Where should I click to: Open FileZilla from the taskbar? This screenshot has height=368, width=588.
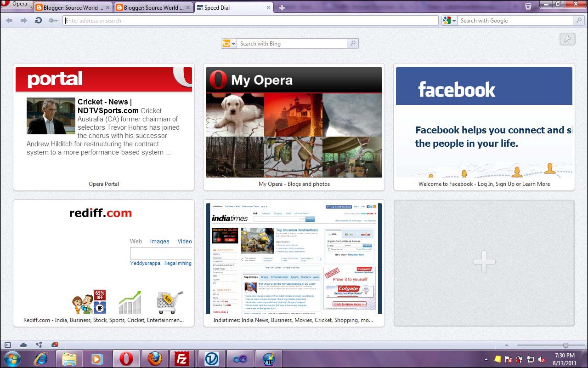point(183,359)
